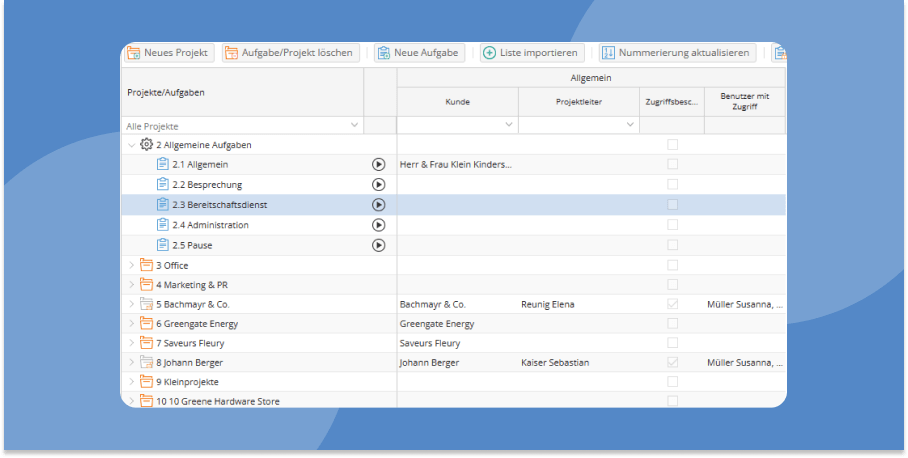
Task: Click the play icon next to 2.1 Allgemein
Action: coord(378,164)
